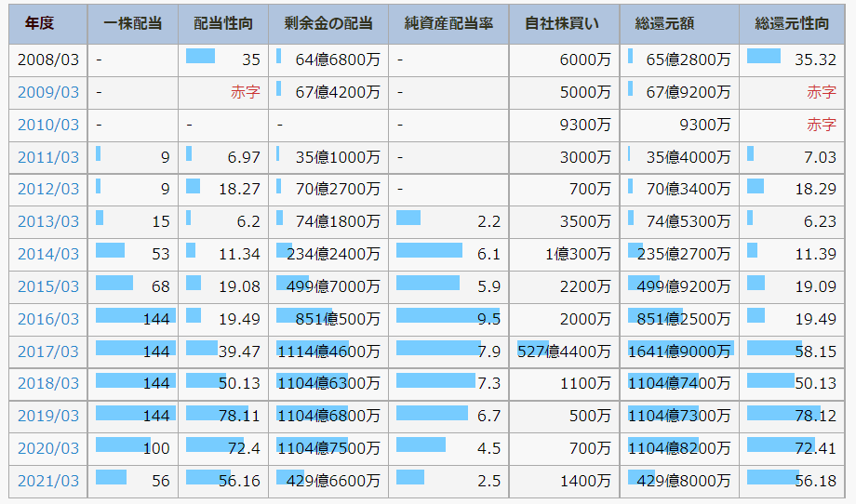856x504 pixels.
Task: Click the 一株配当 column header
Action: tap(133, 24)
